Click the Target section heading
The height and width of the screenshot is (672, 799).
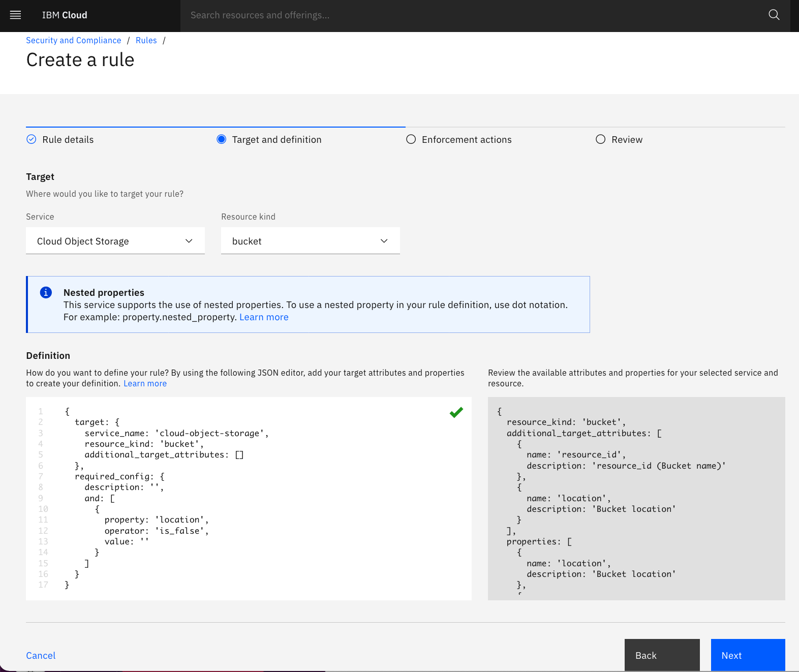pyautogui.click(x=40, y=177)
